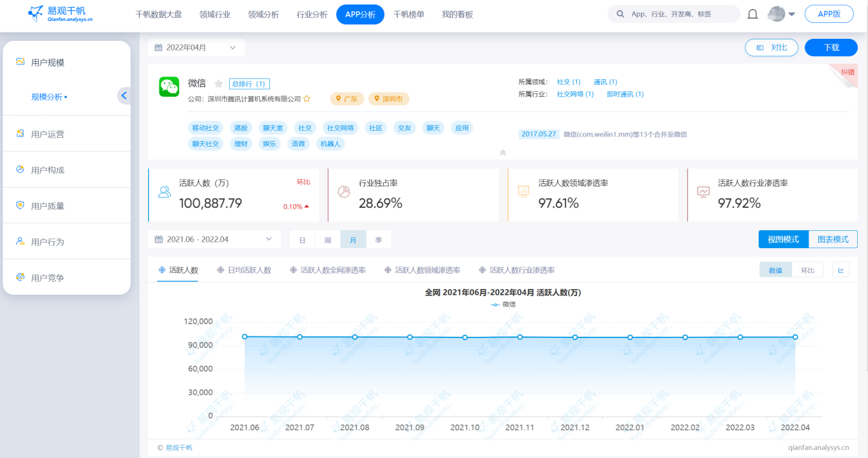Click the 下载 button

(x=831, y=47)
